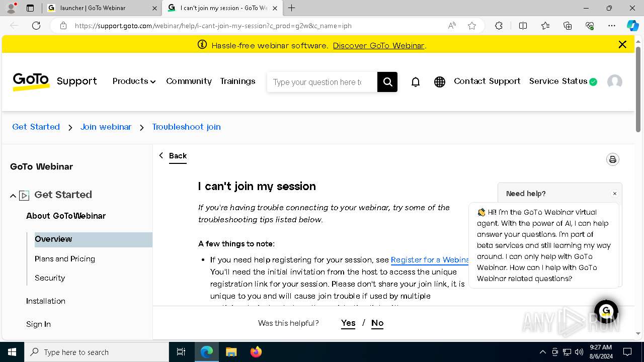The height and width of the screenshot is (362, 644).
Task: Launch Firefox from taskbar
Action: point(256,352)
